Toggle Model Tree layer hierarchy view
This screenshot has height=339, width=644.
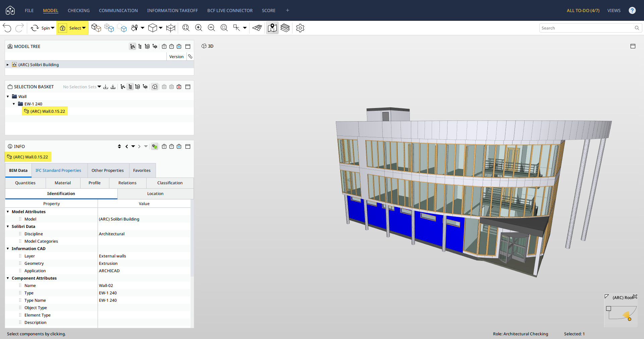click(147, 46)
